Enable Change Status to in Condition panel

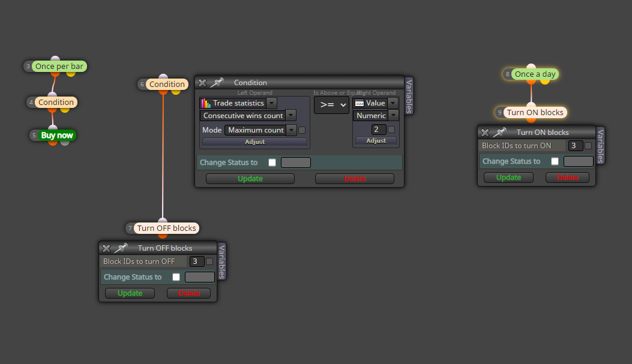coord(272,163)
